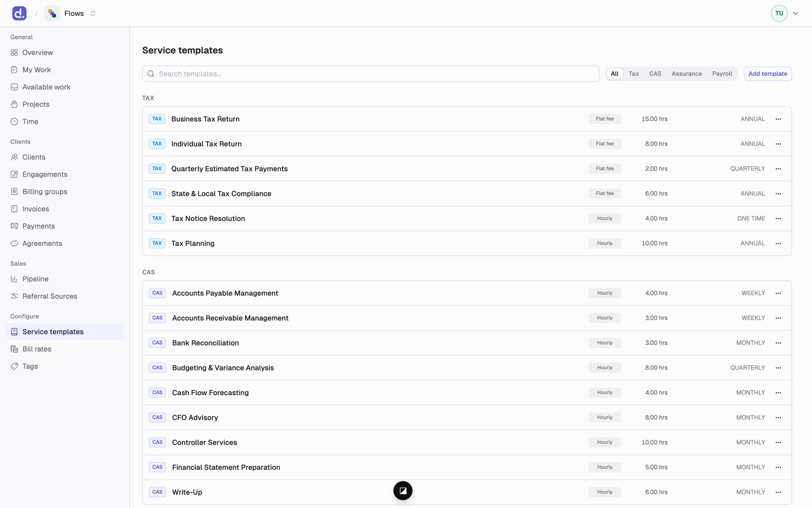Image resolution: width=812 pixels, height=508 pixels.
Task: Filter templates by CAS
Action: [655, 74]
